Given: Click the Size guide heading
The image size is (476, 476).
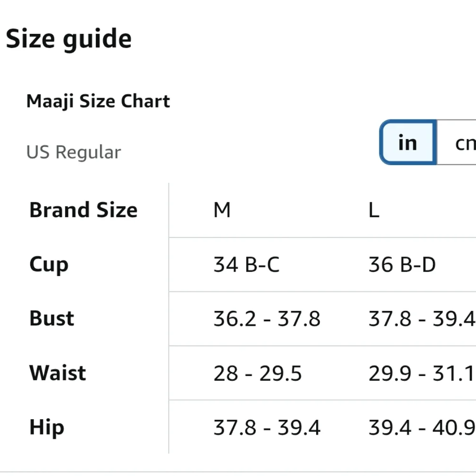Looking at the screenshot, I should point(69,38).
